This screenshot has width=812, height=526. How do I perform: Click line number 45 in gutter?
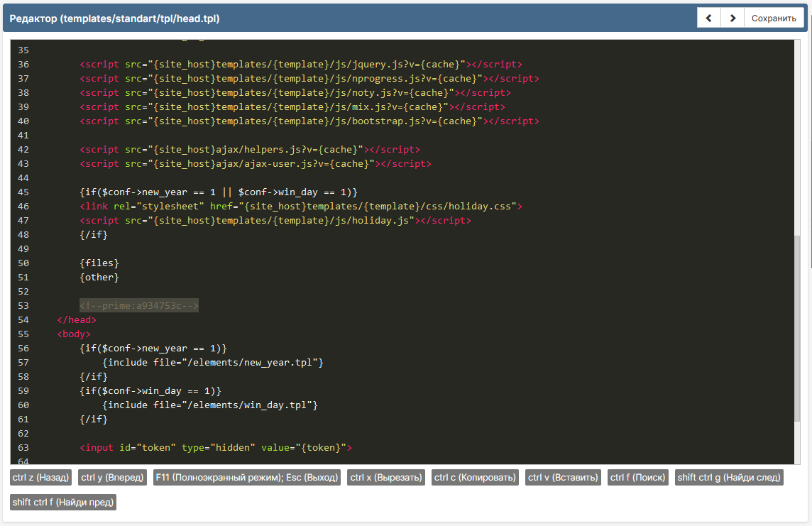(x=23, y=192)
